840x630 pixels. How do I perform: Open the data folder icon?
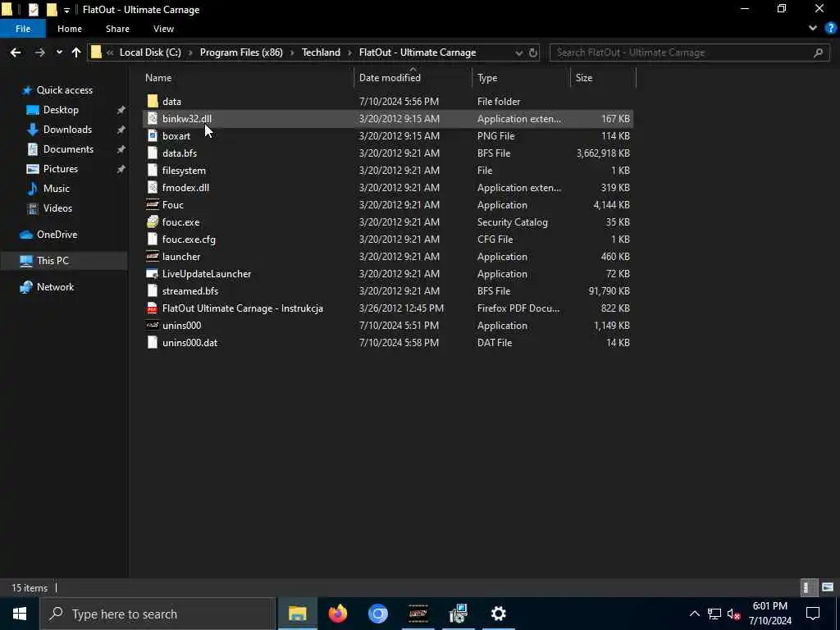pos(153,101)
